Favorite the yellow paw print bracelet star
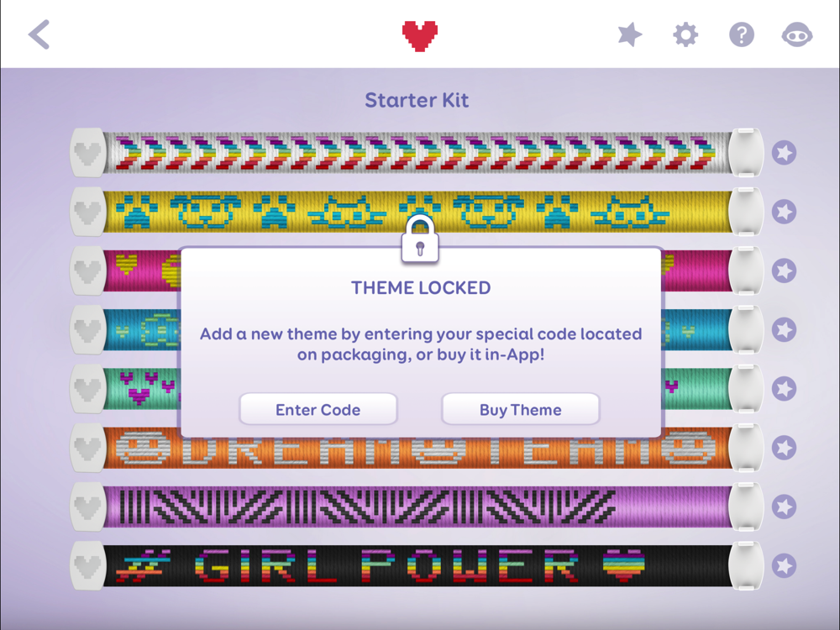840x630 pixels. click(x=784, y=213)
